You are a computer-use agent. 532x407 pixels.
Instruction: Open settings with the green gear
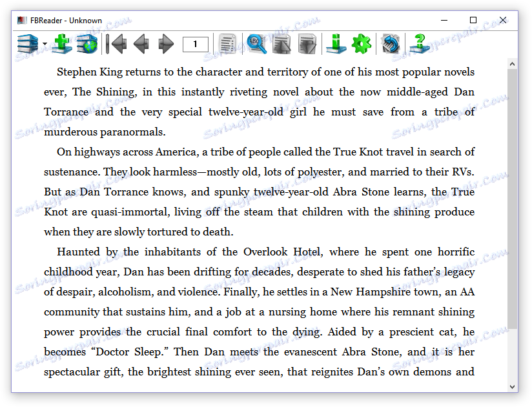click(x=362, y=44)
